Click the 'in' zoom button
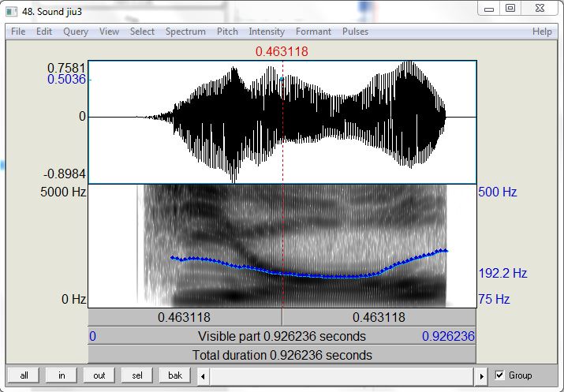 (x=62, y=375)
